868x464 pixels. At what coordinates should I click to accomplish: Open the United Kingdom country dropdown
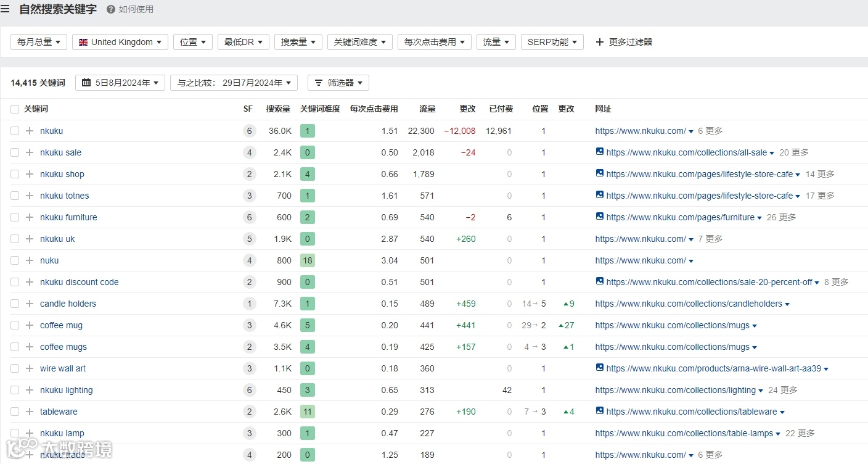click(120, 42)
